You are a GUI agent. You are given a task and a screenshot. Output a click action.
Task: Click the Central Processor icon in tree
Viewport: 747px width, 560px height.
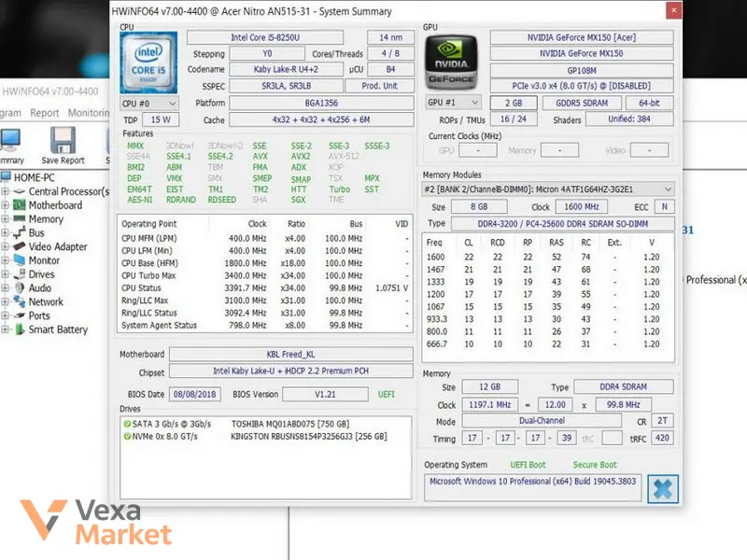point(19,191)
